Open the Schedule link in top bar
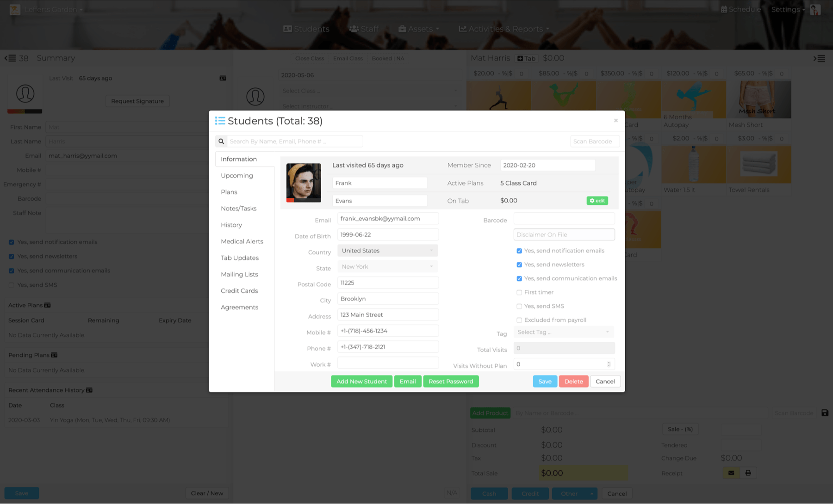 click(x=740, y=10)
